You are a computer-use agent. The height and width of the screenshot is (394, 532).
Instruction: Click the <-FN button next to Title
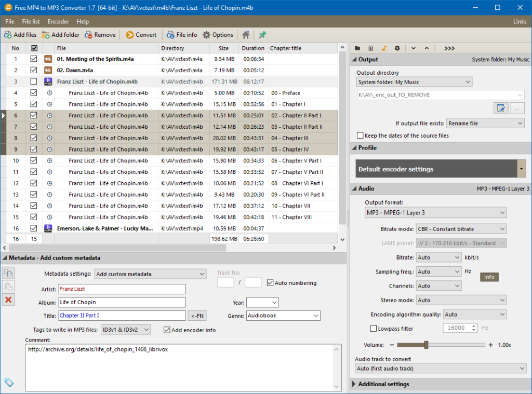(x=197, y=316)
